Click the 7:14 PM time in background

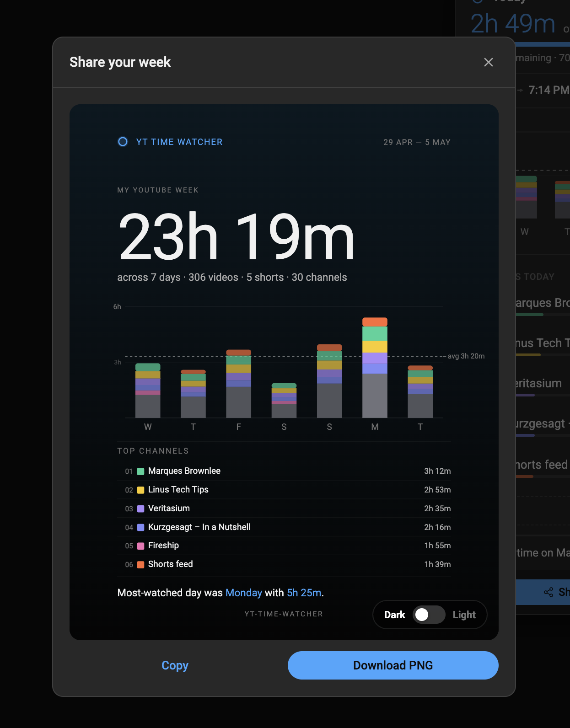pyautogui.click(x=549, y=90)
